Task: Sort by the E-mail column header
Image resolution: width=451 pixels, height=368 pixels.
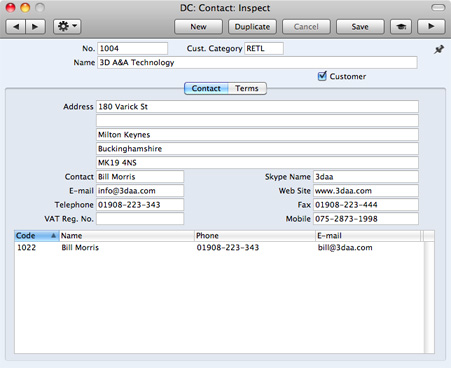Action: (x=368, y=236)
